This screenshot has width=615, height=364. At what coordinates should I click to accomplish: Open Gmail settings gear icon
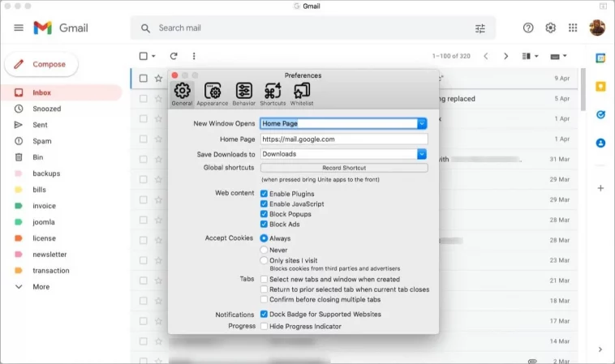click(550, 28)
